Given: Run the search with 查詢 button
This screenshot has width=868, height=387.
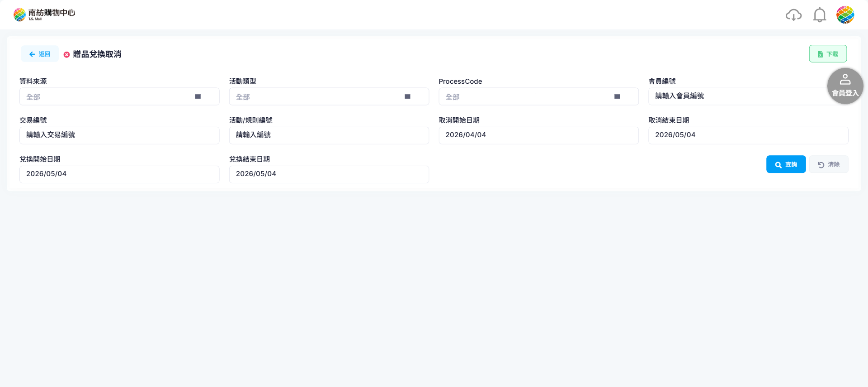Looking at the screenshot, I should click(x=786, y=164).
